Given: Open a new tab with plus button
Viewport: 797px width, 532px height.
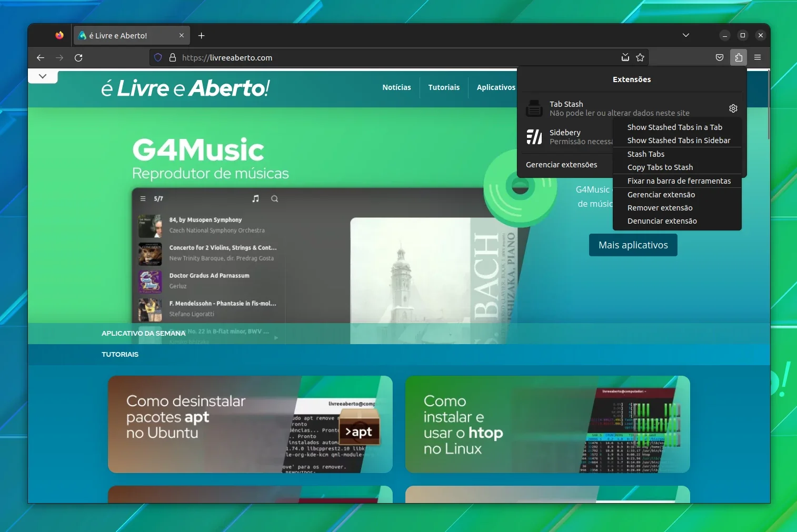Looking at the screenshot, I should 201,35.
